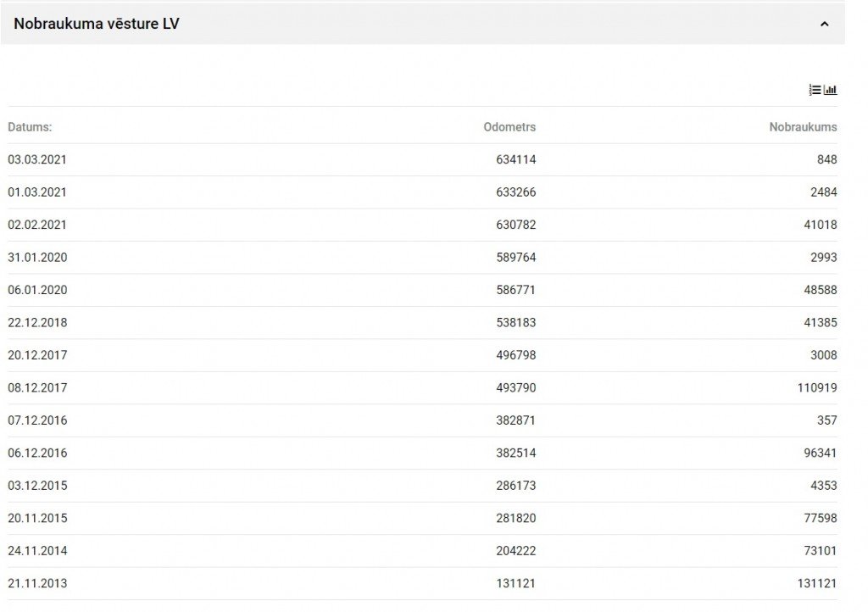
Task: Select odometer value 633266
Action: point(516,192)
